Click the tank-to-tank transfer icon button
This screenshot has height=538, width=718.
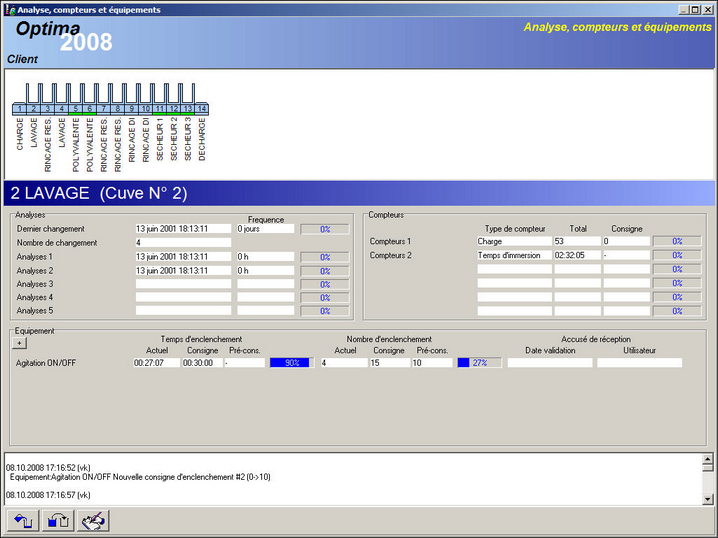[58, 521]
